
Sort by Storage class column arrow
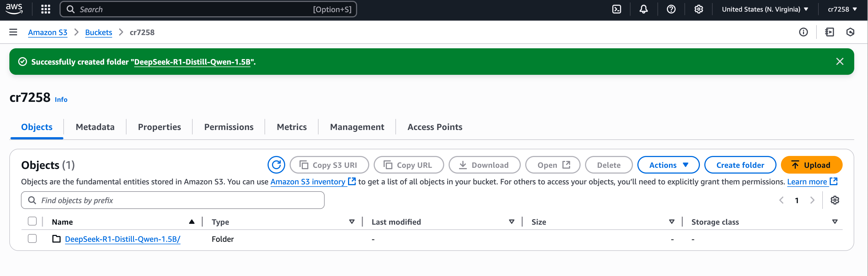point(834,222)
